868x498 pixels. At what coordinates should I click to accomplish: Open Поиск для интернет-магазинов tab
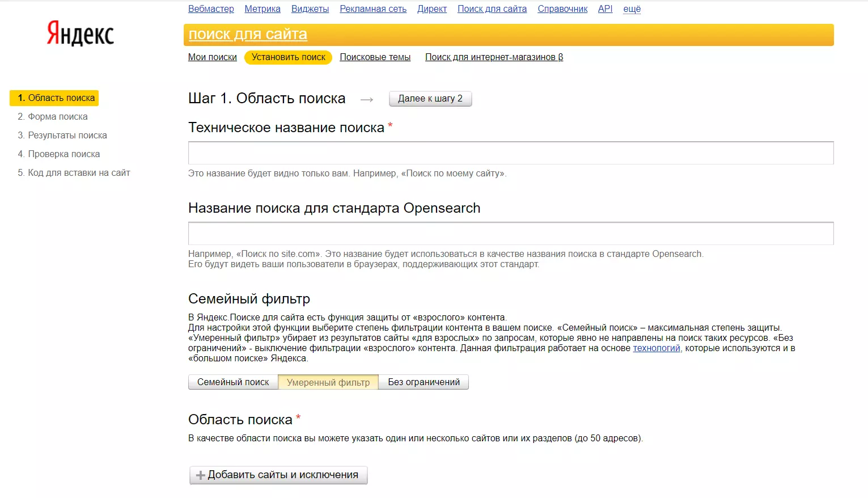coord(494,57)
